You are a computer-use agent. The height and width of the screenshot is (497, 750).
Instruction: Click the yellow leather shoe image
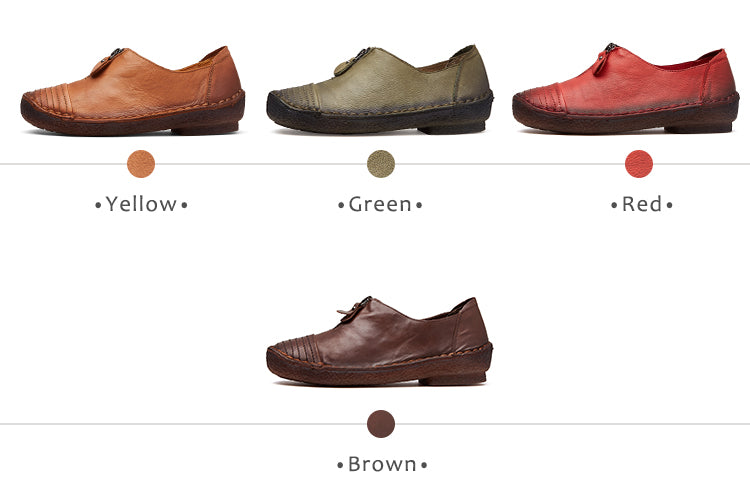(132, 91)
